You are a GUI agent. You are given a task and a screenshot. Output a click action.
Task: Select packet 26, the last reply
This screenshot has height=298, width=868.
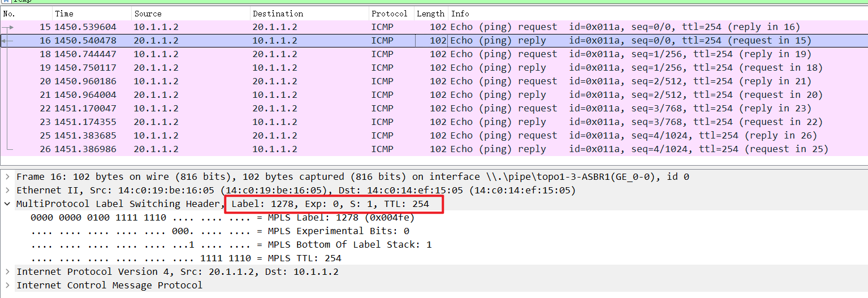(396, 149)
